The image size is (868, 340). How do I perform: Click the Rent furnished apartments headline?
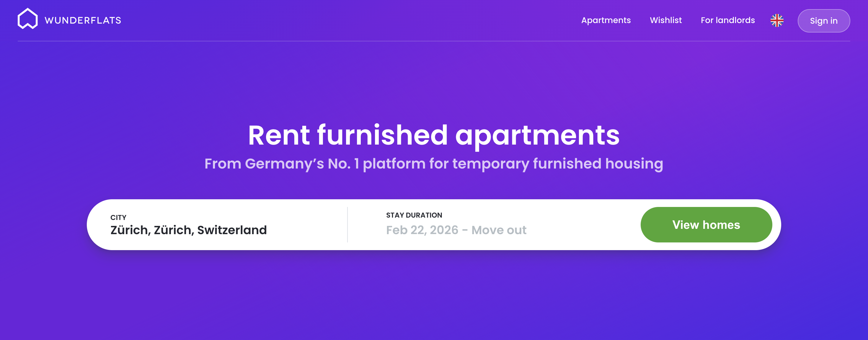434,135
